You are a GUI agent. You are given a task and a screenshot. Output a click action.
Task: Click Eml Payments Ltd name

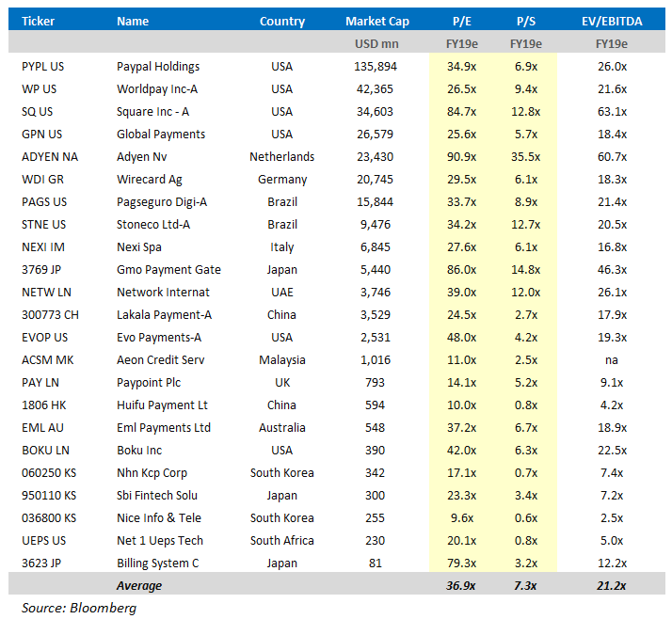[164, 428]
